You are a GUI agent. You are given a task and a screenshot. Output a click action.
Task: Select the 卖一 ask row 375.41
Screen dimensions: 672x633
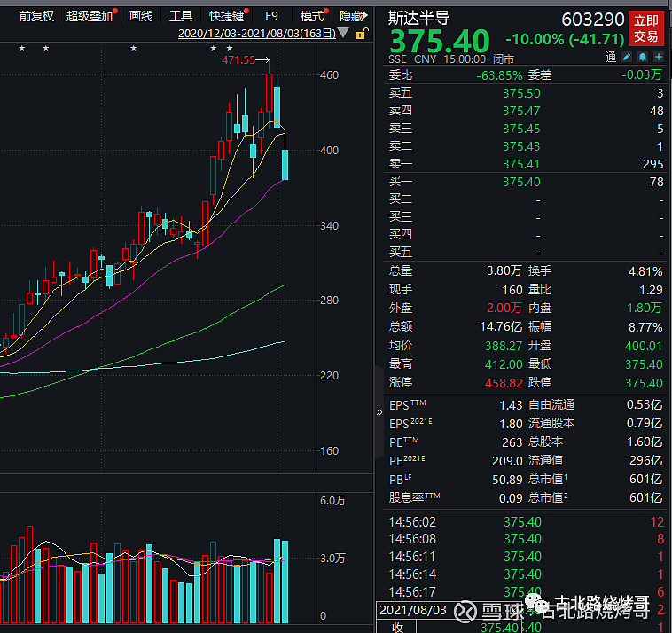526,164
